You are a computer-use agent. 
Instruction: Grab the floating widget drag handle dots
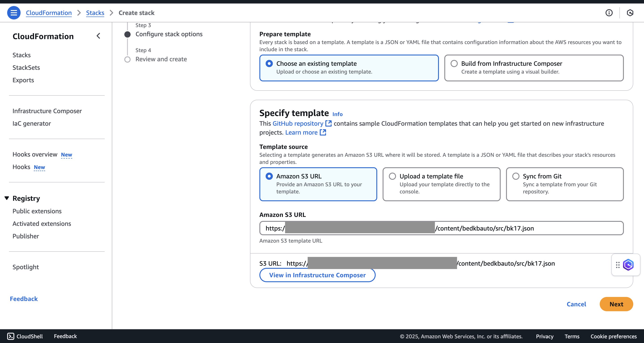tap(617, 265)
